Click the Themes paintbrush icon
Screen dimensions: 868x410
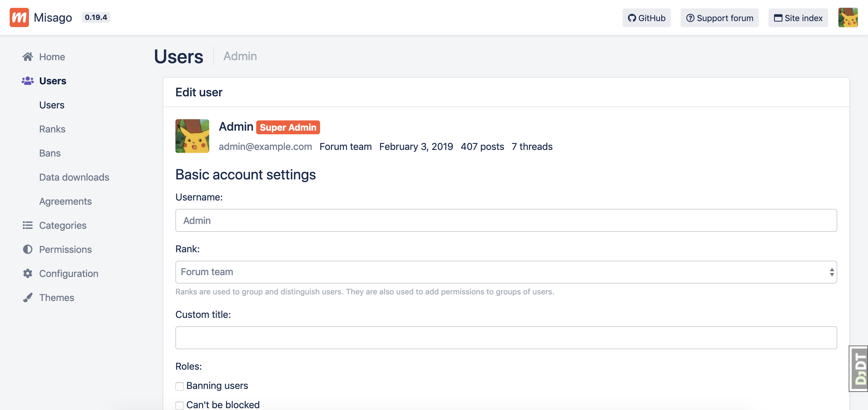(x=28, y=298)
